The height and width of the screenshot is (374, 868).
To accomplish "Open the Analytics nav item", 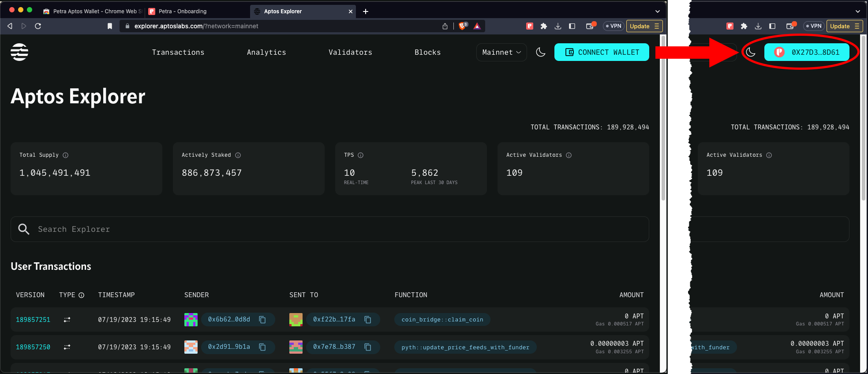I will pyautogui.click(x=266, y=52).
